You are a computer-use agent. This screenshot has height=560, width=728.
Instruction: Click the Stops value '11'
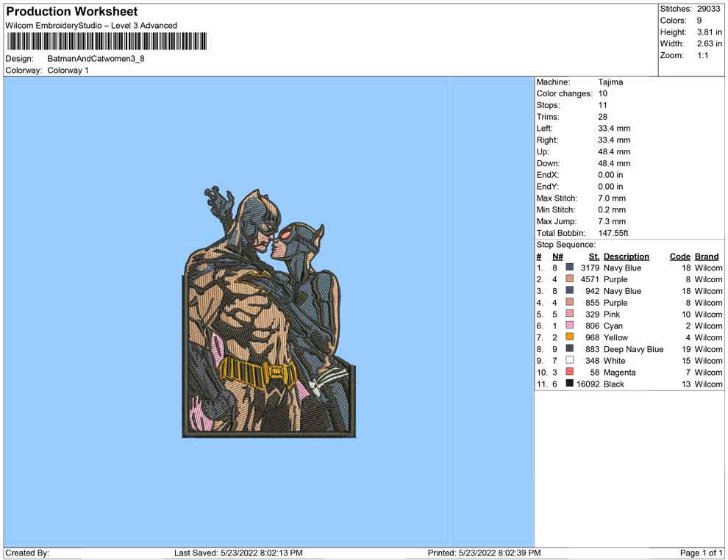(x=602, y=105)
